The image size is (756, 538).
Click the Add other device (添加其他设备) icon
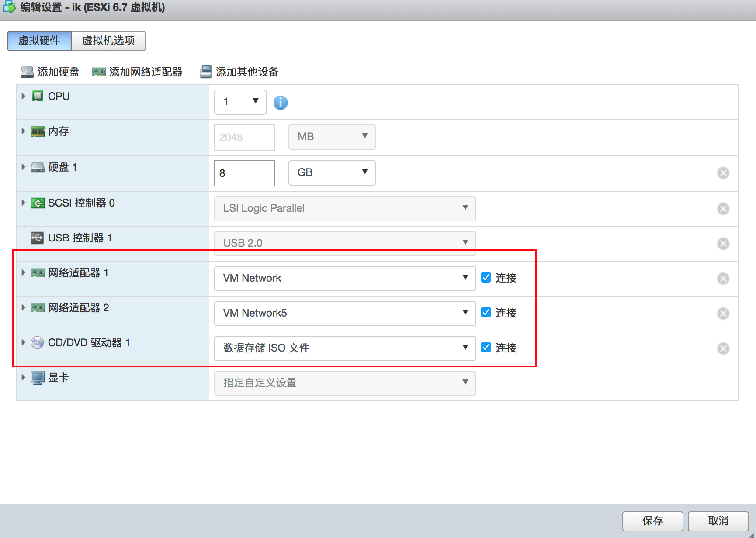pyautogui.click(x=205, y=72)
